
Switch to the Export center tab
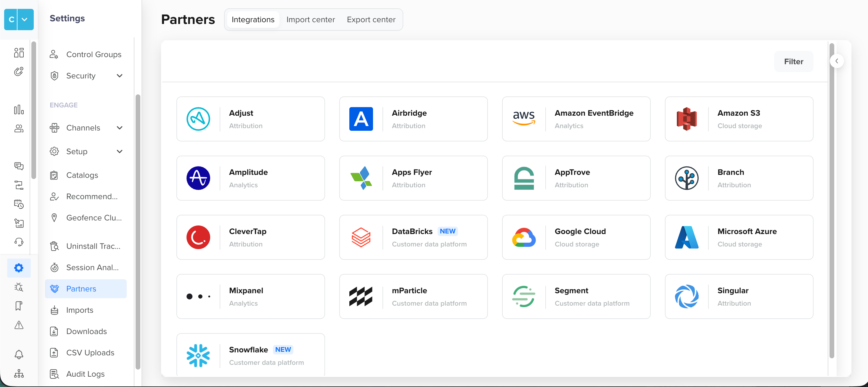click(371, 20)
